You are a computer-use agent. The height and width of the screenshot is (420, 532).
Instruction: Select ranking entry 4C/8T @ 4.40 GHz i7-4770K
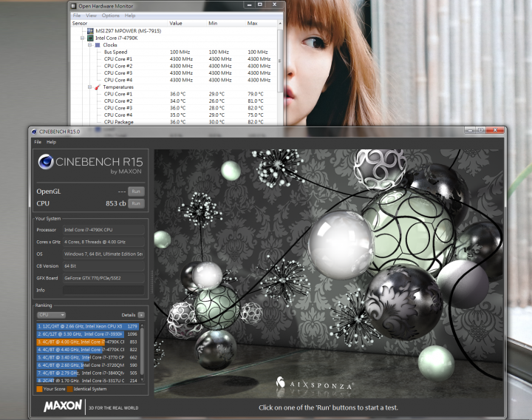pyautogui.click(x=87, y=350)
